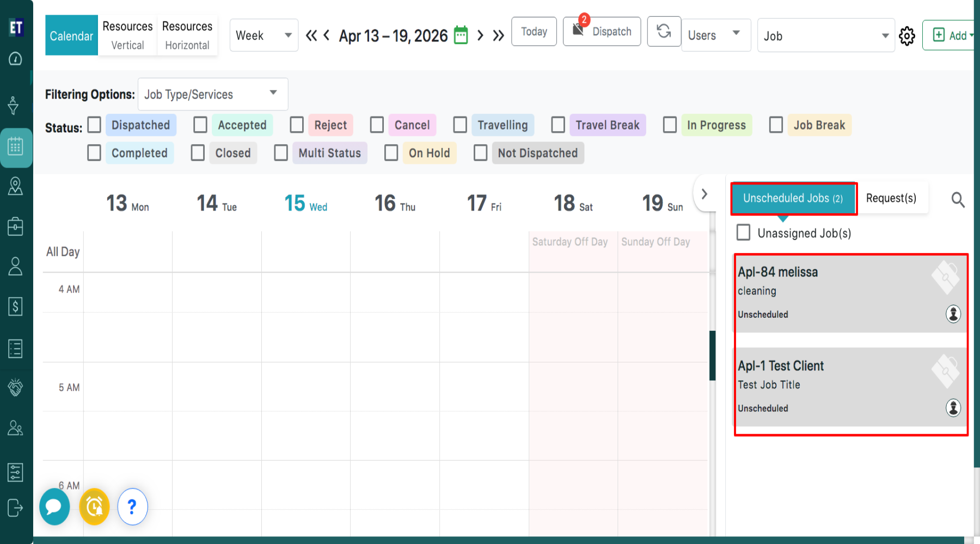Open the help question mark button
The width and height of the screenshot is (980, 544).
pos(132,506)
